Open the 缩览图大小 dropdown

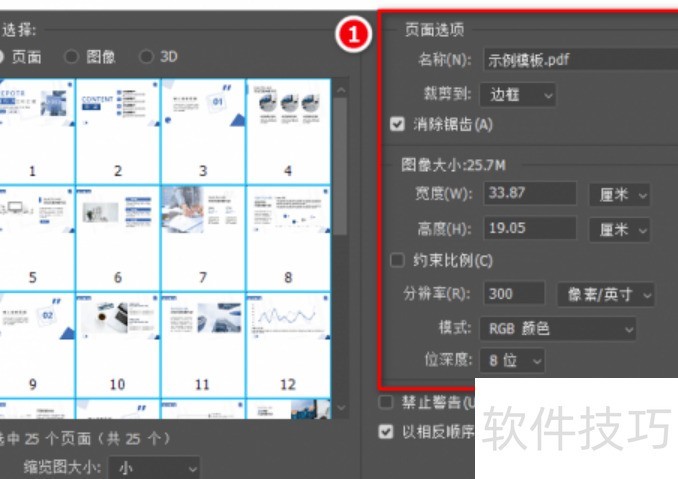(x=154, y=467)
